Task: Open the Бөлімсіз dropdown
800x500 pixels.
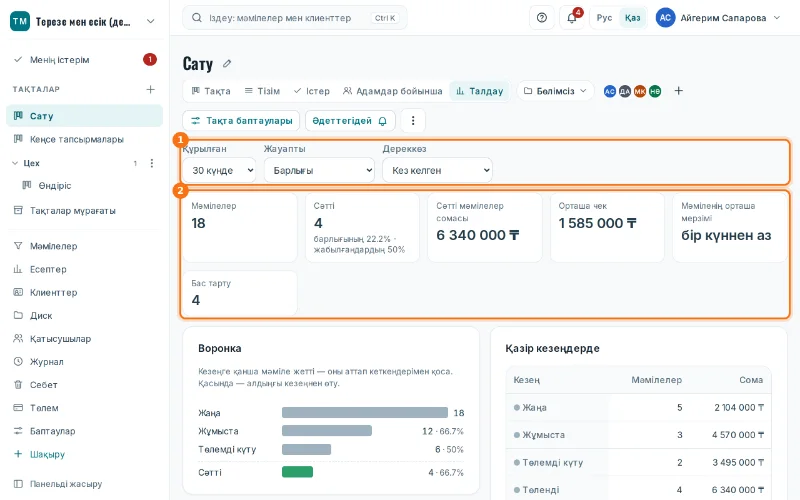Action: coord(555,91)
